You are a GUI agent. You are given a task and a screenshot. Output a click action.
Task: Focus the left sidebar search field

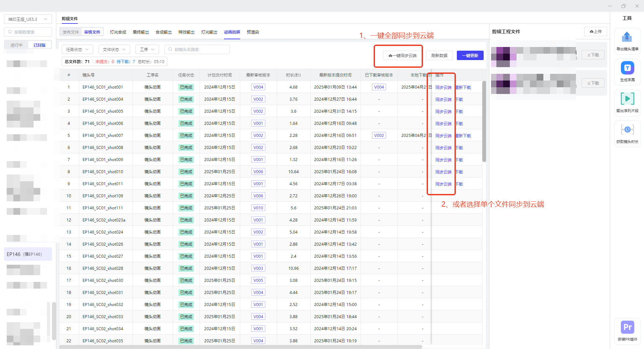tap(28, 32)
